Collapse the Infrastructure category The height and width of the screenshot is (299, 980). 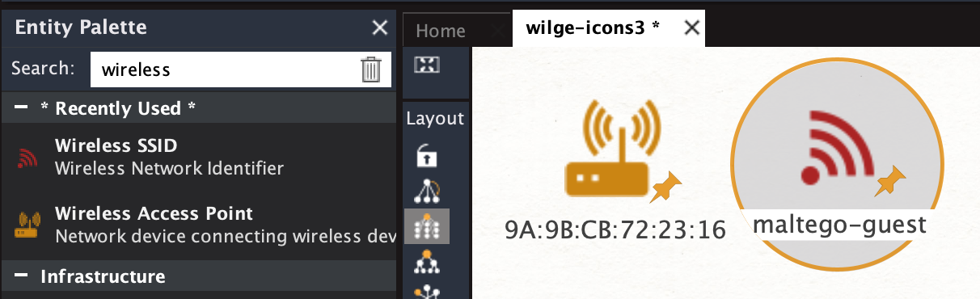coord(21,276)
